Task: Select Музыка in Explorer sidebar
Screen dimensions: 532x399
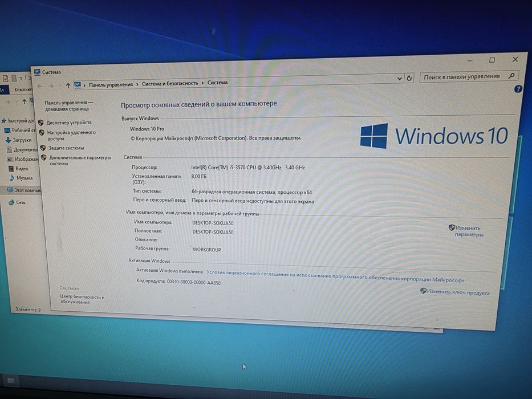Action: [x=21, y=178]
